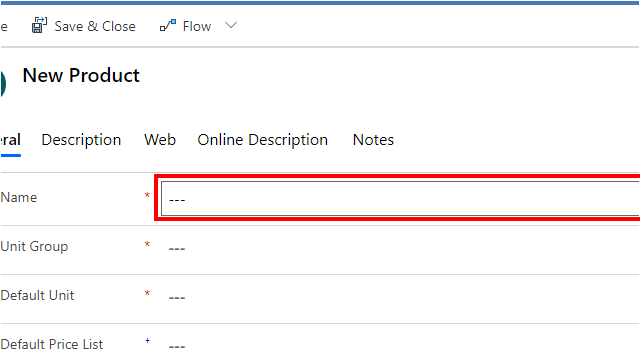Click the Unit Group lookup field
The height and width of the screenshot is (360, 640).
tap(402, 248)
